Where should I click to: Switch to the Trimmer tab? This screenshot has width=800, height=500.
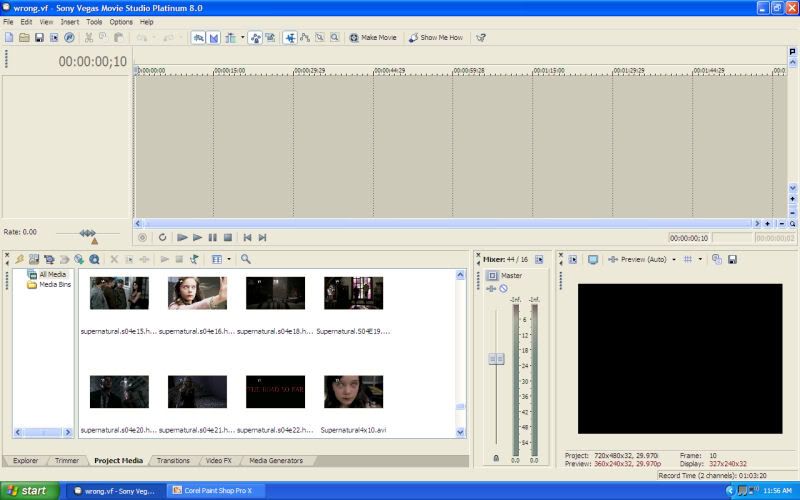tap(67, 460)
